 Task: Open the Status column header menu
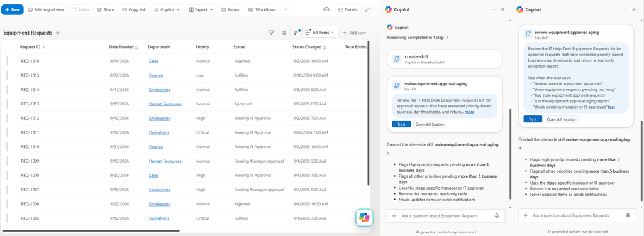(239, 47)
